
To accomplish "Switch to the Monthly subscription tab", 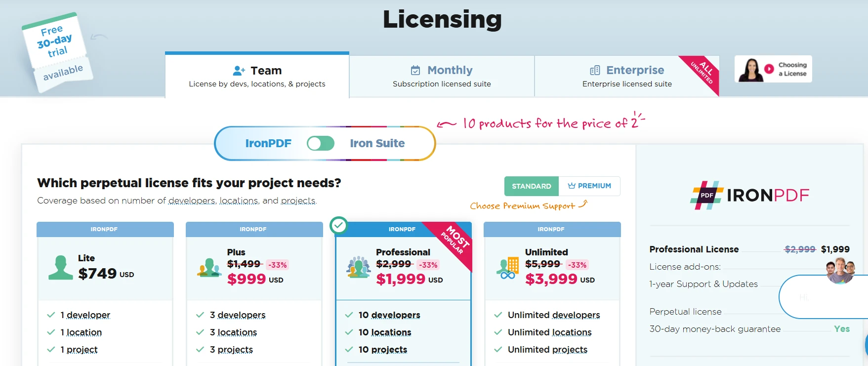I will [442, 76].
